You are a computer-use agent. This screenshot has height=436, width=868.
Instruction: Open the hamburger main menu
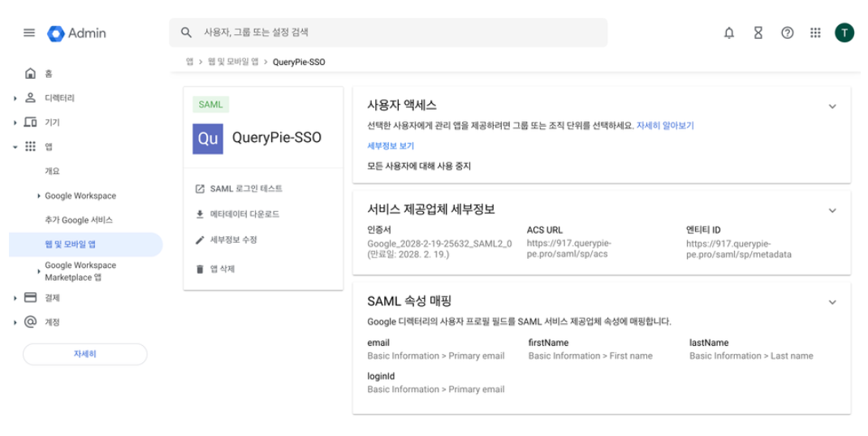(x=29, y=32)
